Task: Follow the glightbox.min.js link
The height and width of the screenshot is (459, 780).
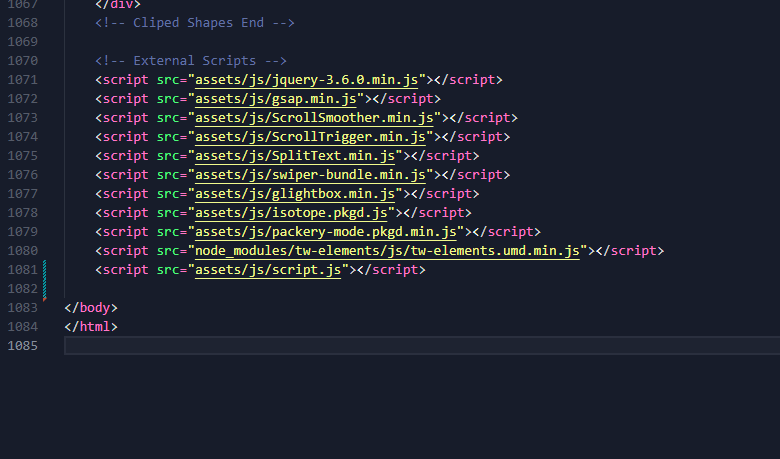Action: pyautogui.click(x=295, y=193)
